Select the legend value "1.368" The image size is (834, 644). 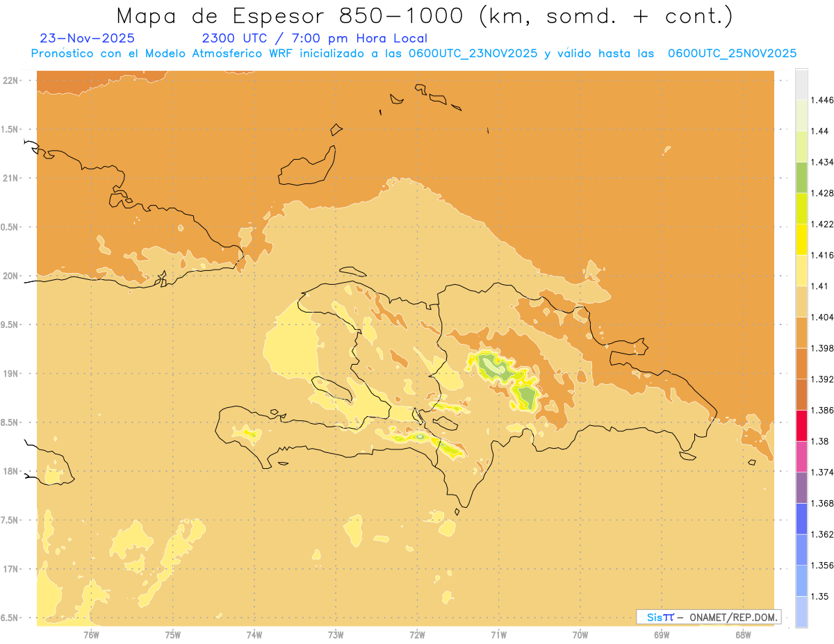[x=823, y=503]
